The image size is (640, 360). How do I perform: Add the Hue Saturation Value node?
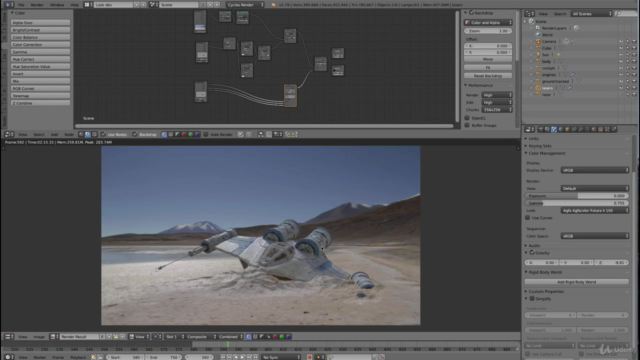coord(40,67)
